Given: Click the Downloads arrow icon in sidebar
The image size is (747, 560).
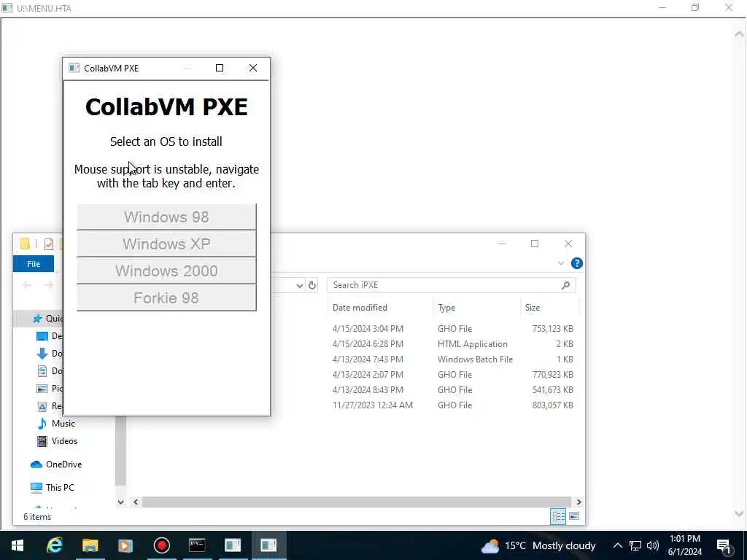Looking at the screenshot, I should (x=42, y=354).
